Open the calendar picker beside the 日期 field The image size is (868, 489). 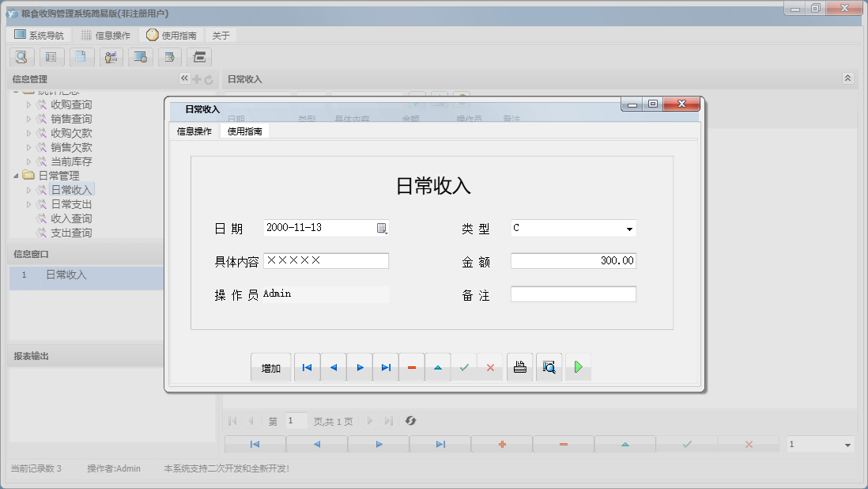pos(382,228)
